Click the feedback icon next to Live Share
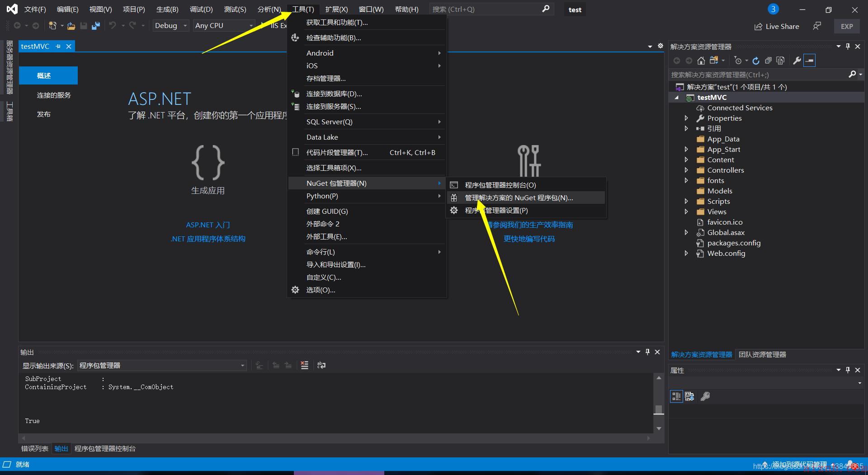Image resolution: width=868 pixels, height=475 pixels. (x=817, y=26)
